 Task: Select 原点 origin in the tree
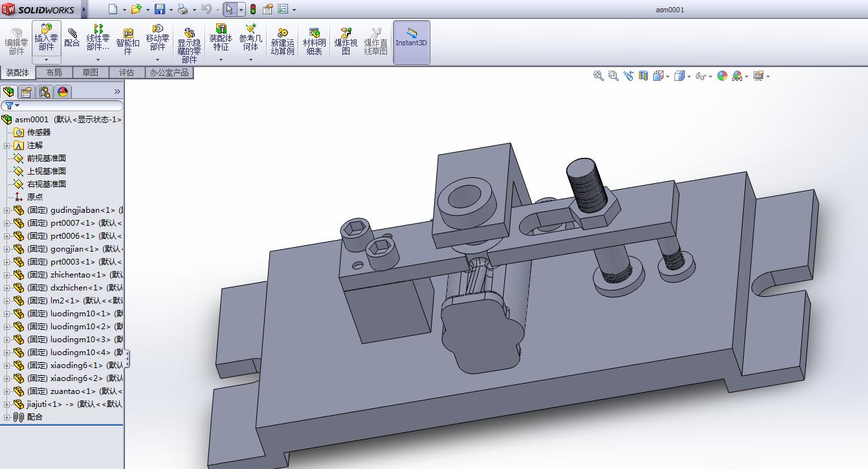(35, 197)
